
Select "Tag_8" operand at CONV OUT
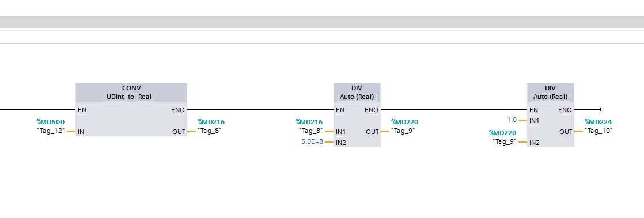coord(210,131)
